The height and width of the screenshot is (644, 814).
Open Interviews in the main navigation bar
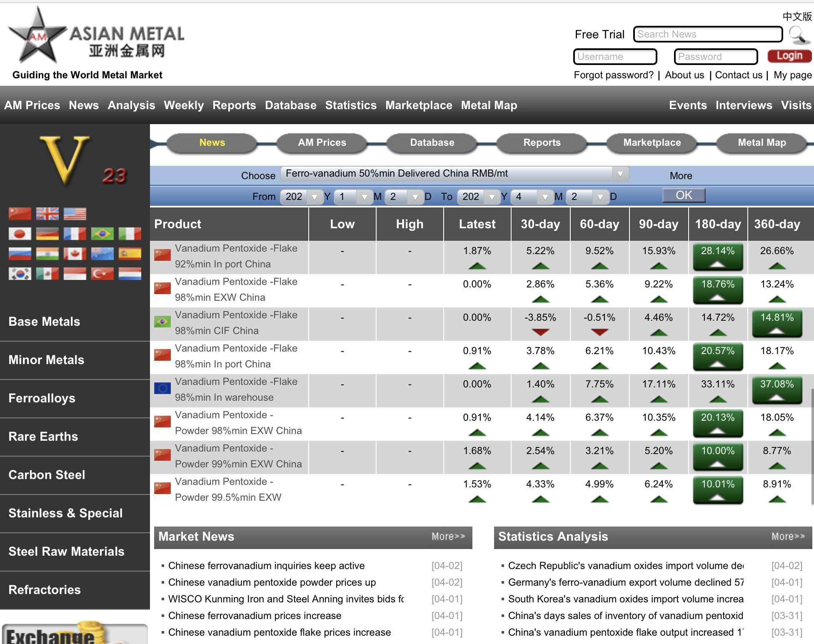click(x=744, y=105)
